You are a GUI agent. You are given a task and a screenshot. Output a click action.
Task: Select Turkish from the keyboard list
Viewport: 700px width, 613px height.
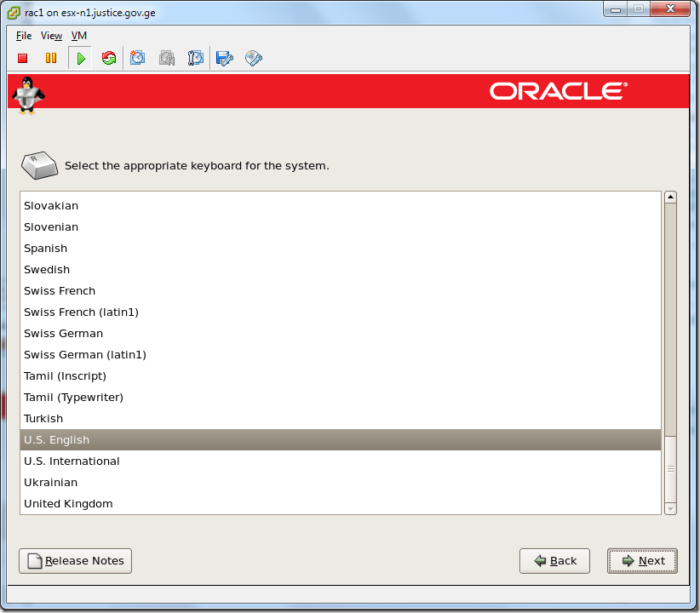[x=43, y=418]
